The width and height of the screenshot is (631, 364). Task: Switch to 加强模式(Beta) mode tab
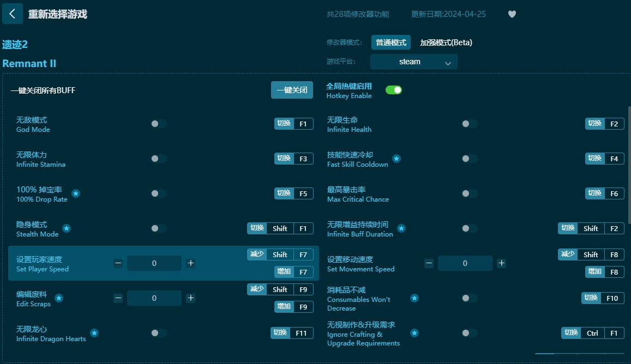point(446,43)
